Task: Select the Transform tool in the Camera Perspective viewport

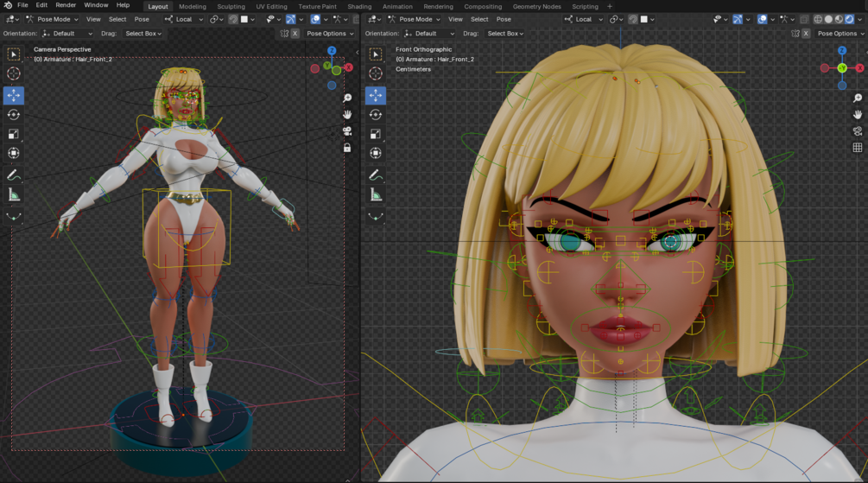Action: [14, 153]
